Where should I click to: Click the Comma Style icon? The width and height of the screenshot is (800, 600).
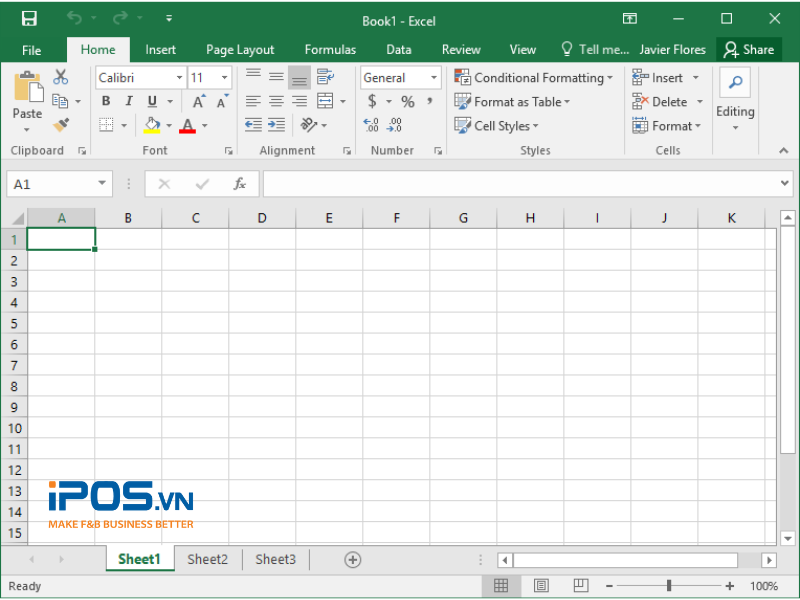428,101
